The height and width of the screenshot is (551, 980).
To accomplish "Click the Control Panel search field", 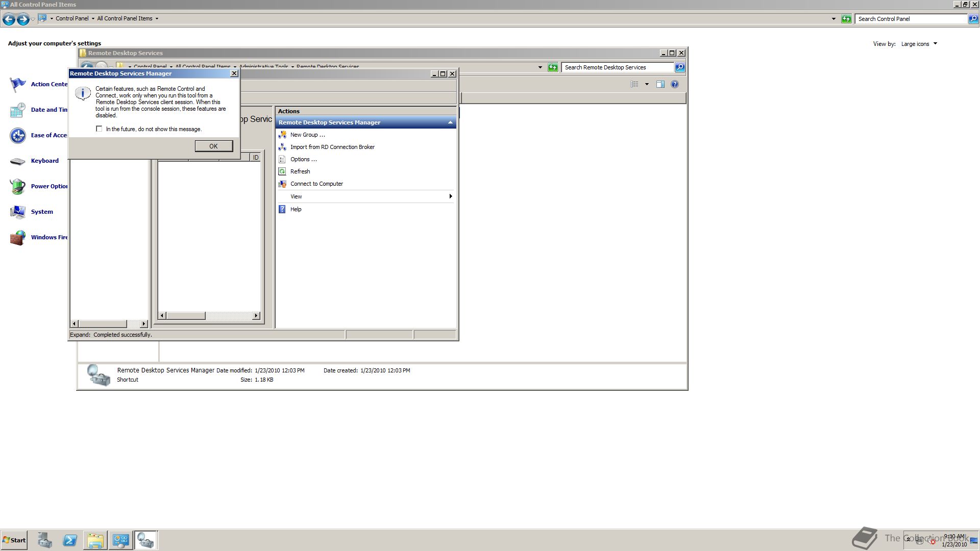I will [911, 19].
